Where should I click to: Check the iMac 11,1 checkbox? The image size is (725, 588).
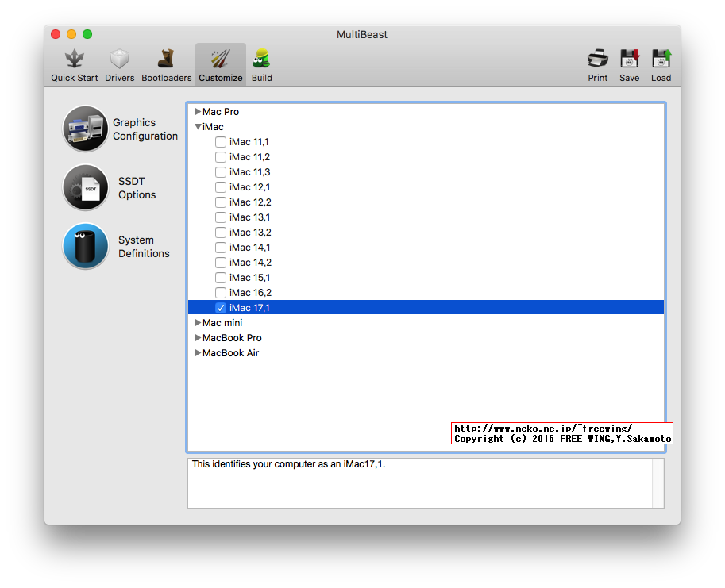click(x=221, y=142)
